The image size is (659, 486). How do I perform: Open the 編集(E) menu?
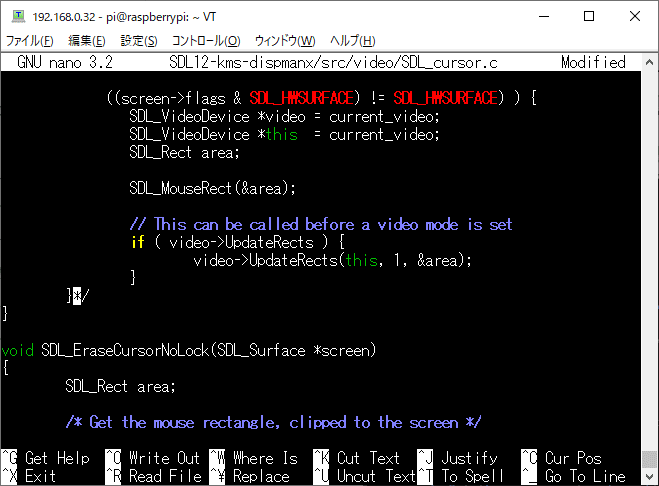(x=87, y=41)
